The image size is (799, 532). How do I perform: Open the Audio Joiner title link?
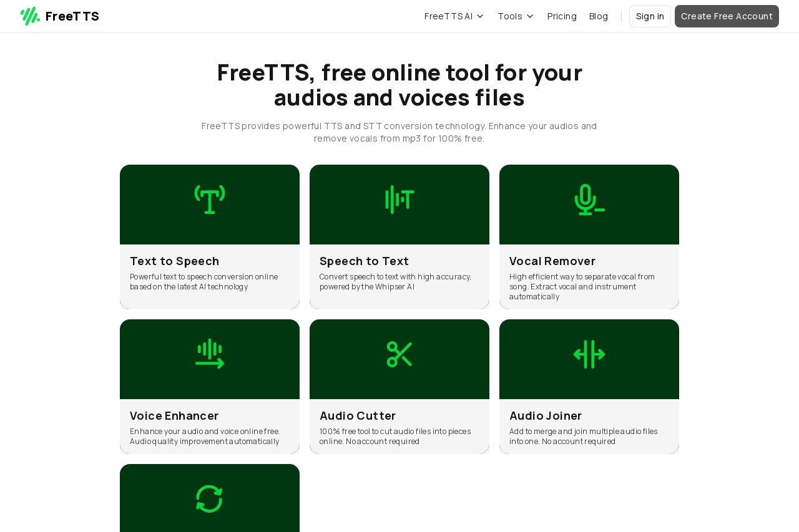click(546, 415)
